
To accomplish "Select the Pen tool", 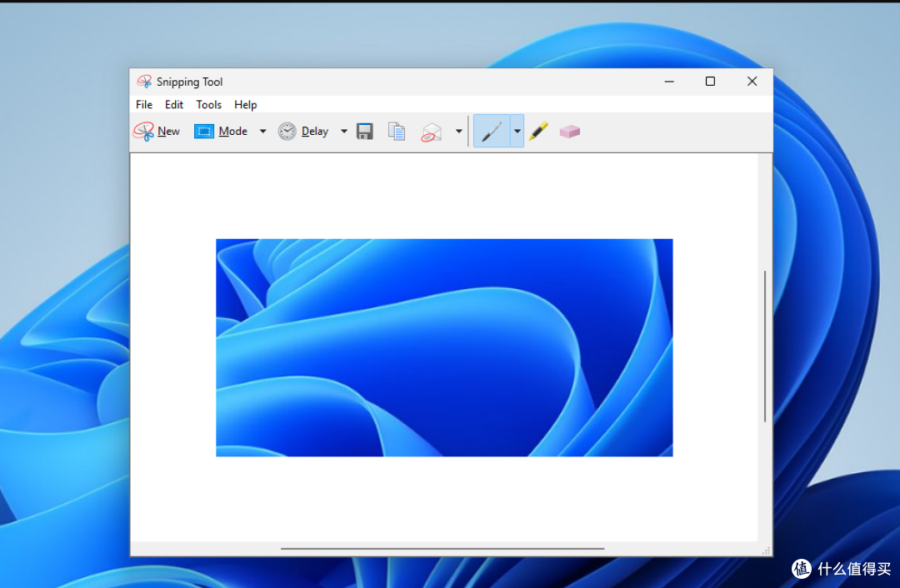I will point(492,132).
